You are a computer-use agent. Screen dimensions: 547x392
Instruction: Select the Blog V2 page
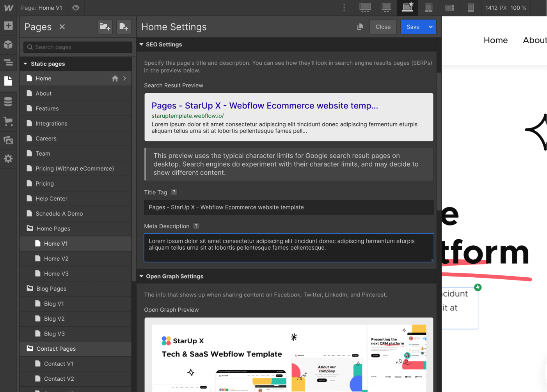pos(76,319)
